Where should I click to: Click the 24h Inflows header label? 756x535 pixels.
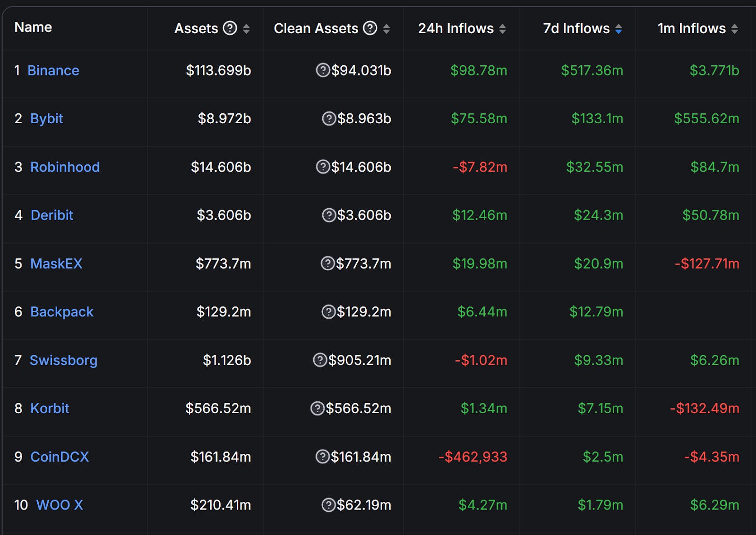point(456,28)
